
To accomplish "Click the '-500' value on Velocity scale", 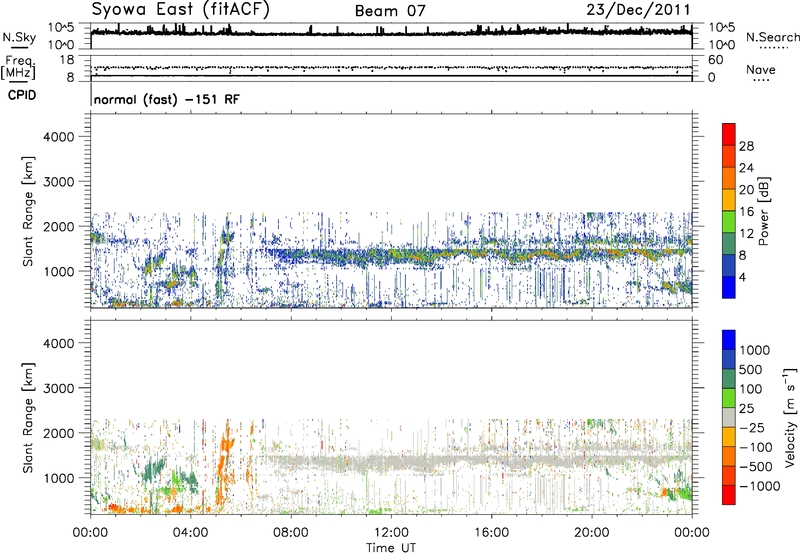I will [756, 467].
